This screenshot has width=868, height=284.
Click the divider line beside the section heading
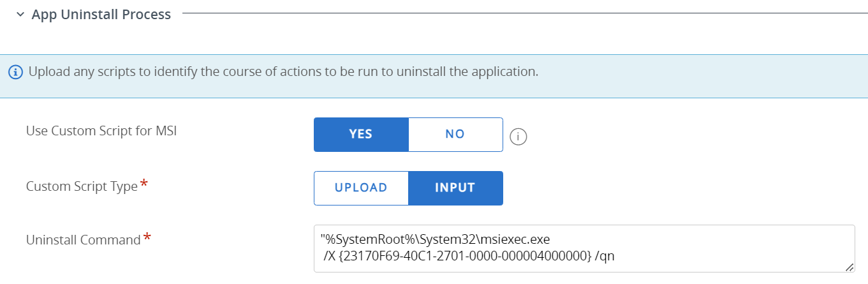point(510,13)
